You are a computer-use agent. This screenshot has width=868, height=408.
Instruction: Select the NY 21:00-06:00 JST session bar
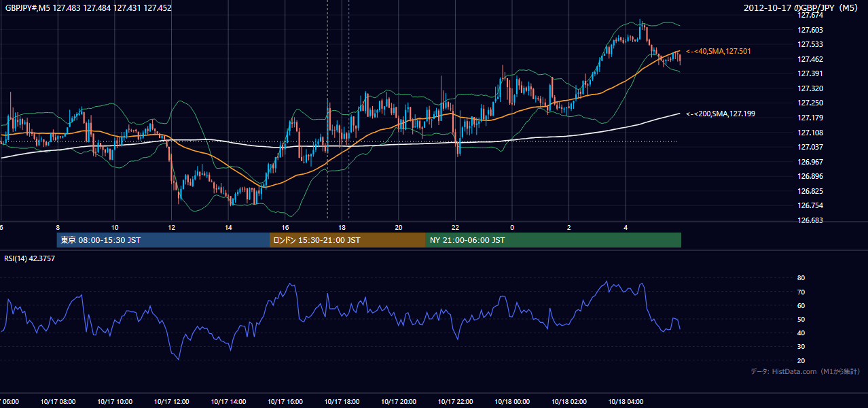(554, 240)
